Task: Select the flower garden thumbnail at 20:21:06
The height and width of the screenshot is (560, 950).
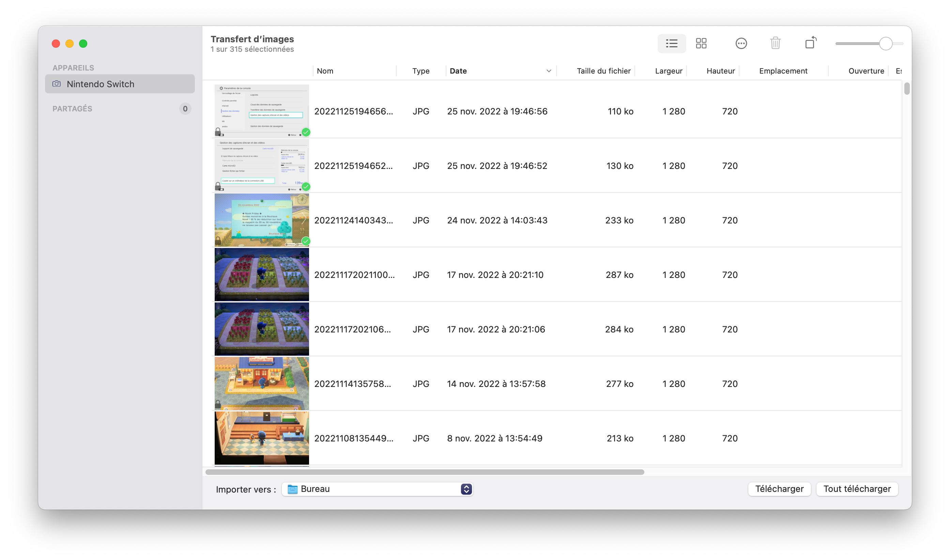Action: (x=262, y=329)
